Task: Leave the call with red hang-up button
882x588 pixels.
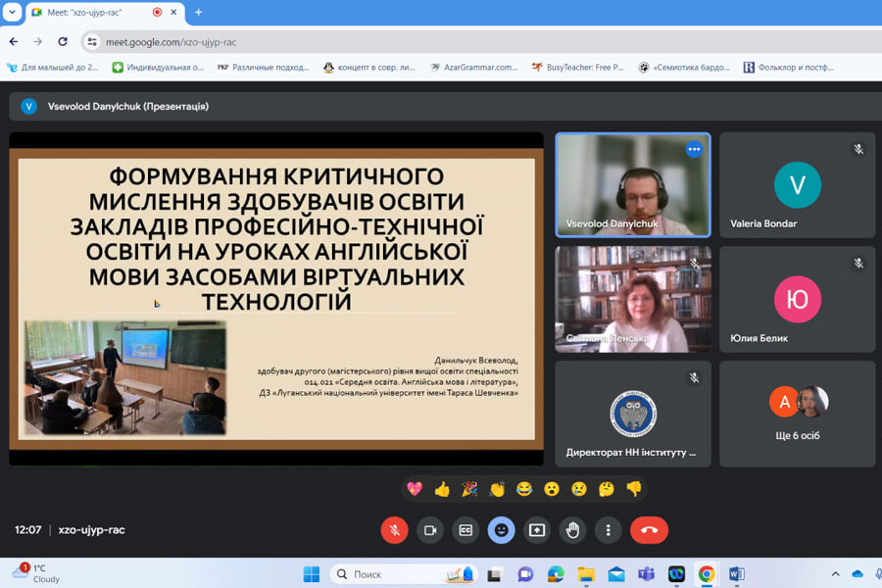Action: click(649, 530)
